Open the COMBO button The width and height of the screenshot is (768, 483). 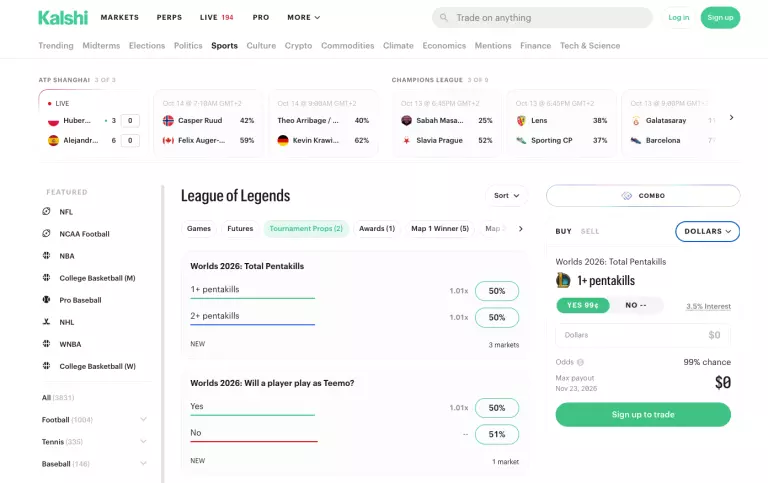pyautogui.click(x=643, y=195)
